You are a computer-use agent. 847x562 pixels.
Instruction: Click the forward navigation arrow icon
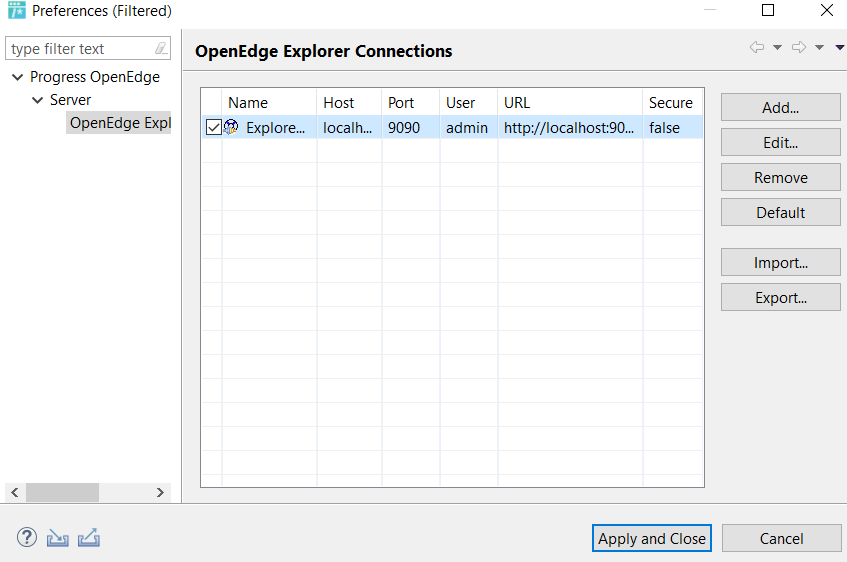click(799, 47)
